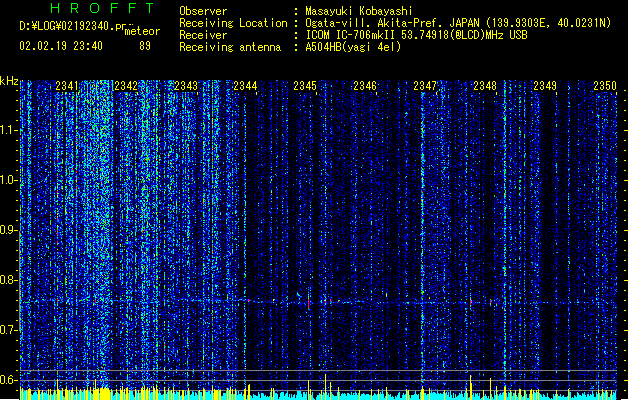Click the 2347 time marker
The width and height of the screenshot is (629, 400).
(x=425, y=86)
